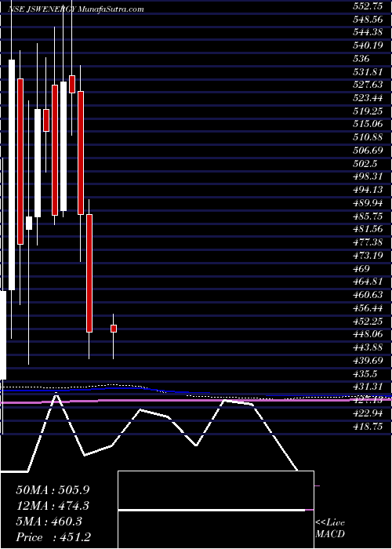Click the 456.44 price label
Image resolution: width=392 pixels, height=549 pixels.
(369, 307)
